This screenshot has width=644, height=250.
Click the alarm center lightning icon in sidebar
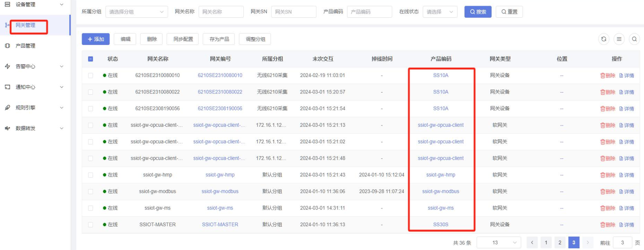click(7, 67)
